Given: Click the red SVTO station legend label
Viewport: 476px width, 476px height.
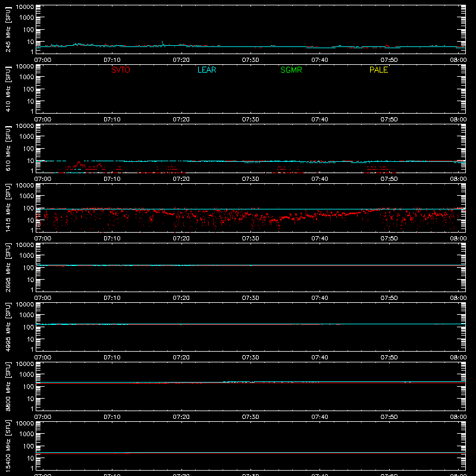Looking at the screenshot, I should point(121,70).
